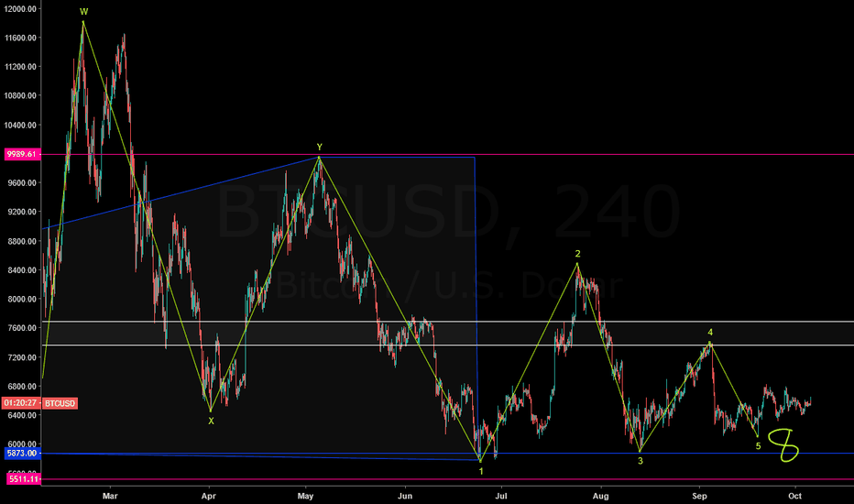Click the 9200.00 price axis value
The image size is (854, 504).
tap(22, 212)
